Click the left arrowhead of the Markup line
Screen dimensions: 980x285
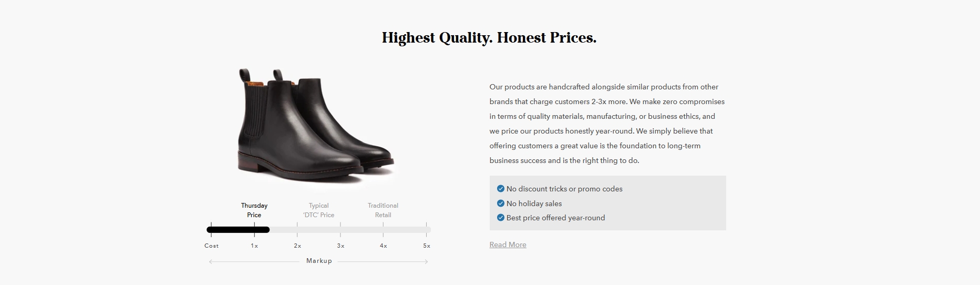[211, 261]
